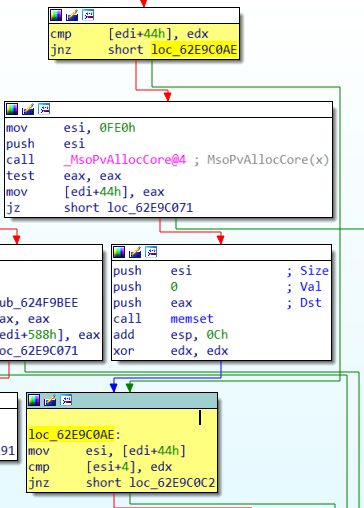
Task: Click the group nodes icon in the MsoPvAllocCore block
Action: pos(44,109)
